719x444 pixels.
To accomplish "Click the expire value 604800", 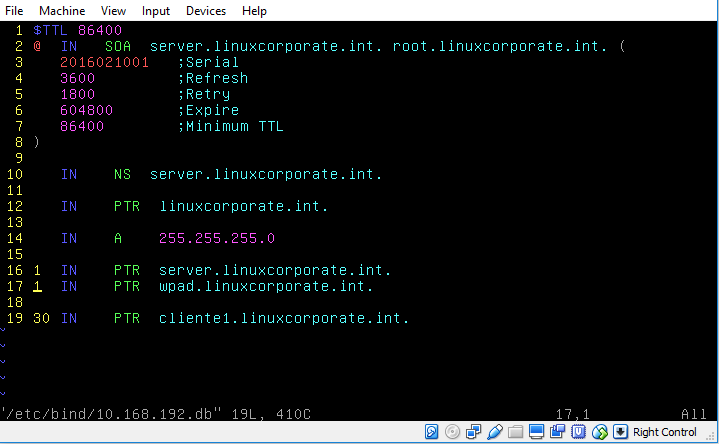I will pyautogui.click(x=87, y=110).
